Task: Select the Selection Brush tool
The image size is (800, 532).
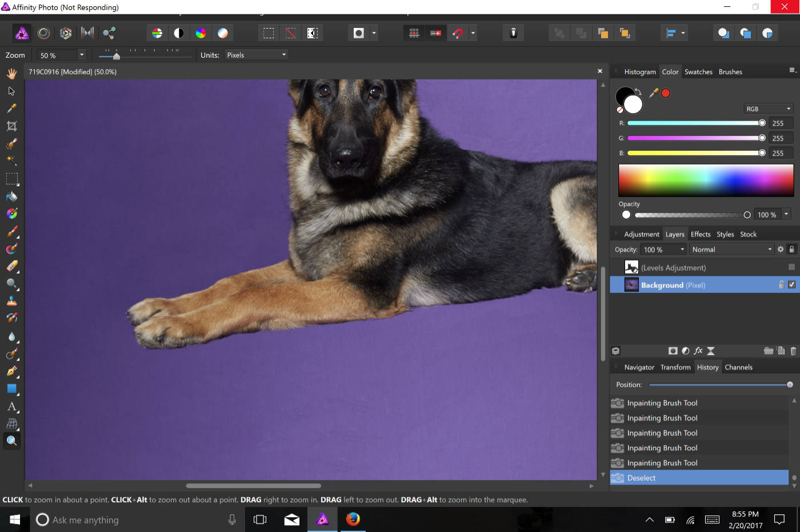Action: (x=11, y=144)
